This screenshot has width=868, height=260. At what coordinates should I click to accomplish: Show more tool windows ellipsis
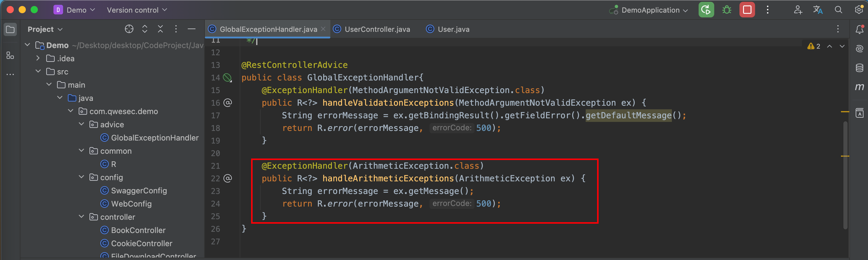click(10, 74)
